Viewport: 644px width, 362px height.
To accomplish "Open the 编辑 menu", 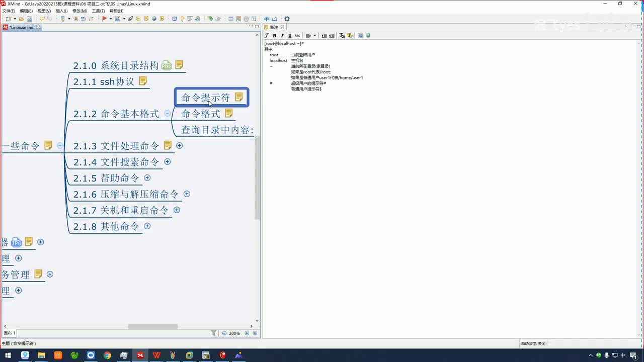I will coord(26,11).
